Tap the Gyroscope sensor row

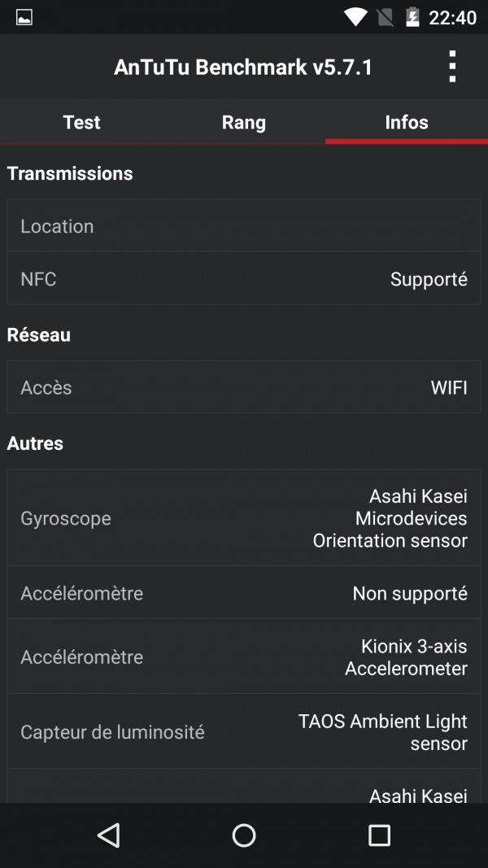[x=244, y=518]
